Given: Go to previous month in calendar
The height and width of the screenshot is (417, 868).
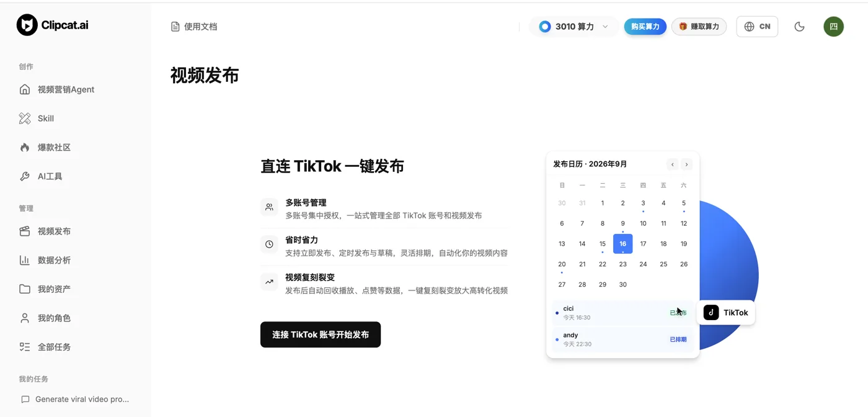Looking at the screenshot, I should point(673,164).
